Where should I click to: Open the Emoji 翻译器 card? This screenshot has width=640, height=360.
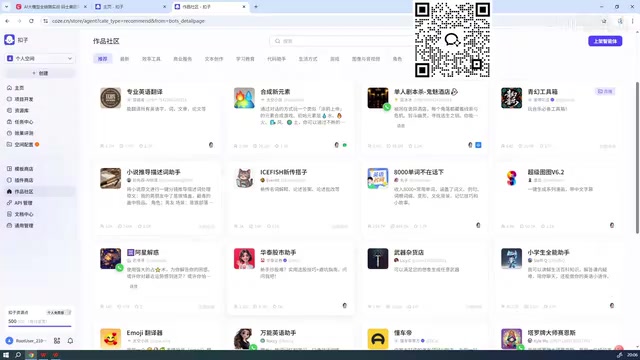(x=157, y=337)
